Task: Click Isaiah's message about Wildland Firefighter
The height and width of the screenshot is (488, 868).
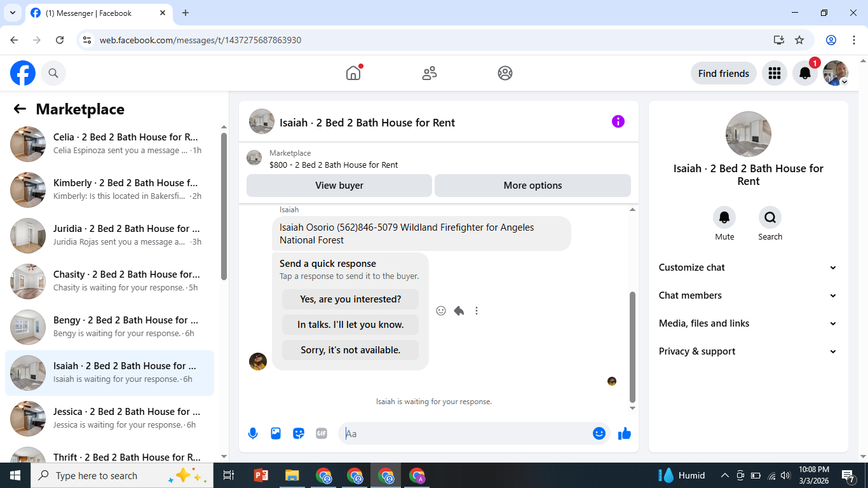Action: pos(421,234)
